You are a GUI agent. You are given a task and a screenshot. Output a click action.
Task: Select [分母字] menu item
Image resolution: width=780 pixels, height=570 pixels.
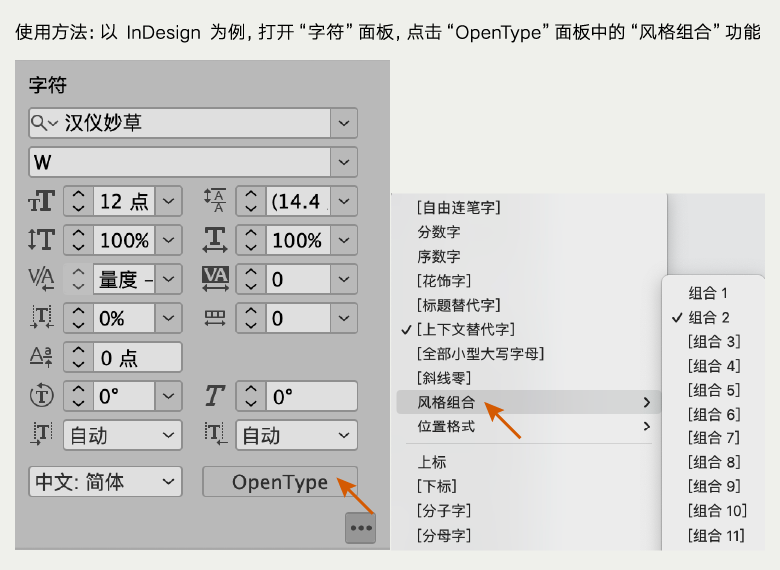(x=444, y=535)
